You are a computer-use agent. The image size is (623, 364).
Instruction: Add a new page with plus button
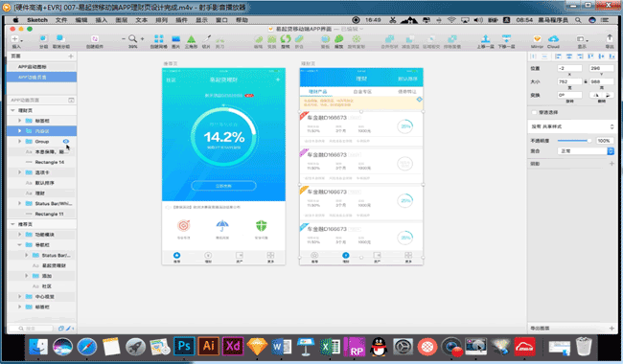71,56
